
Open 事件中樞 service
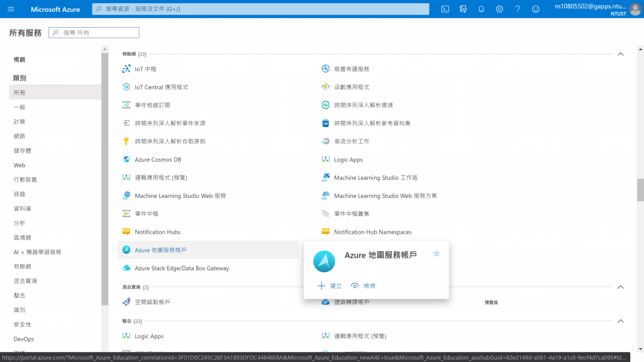[147, 214]
